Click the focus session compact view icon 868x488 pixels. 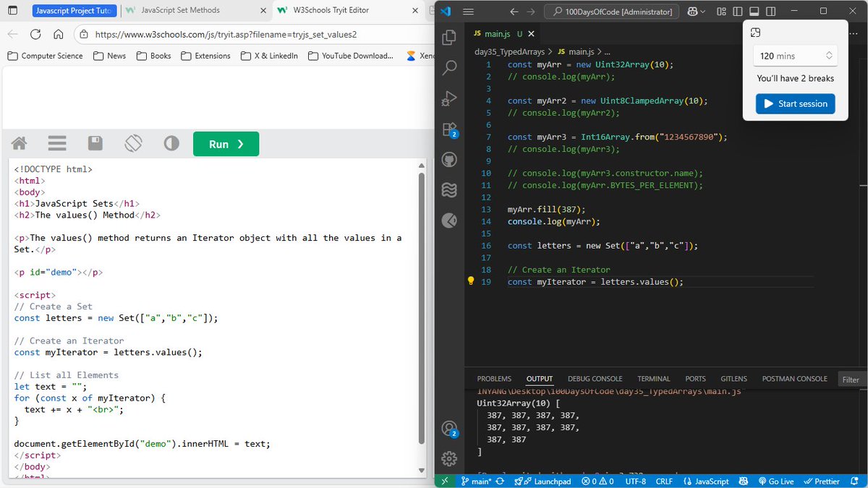click(755, 33)
